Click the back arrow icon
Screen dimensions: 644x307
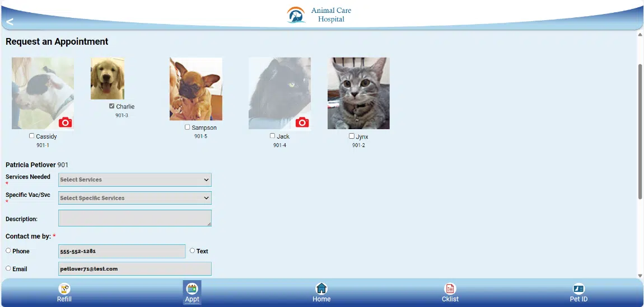(x=10, y=22)
